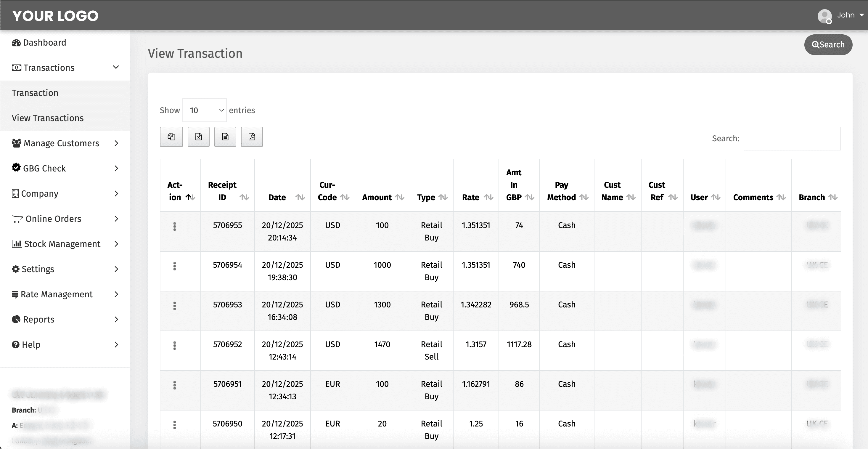Expand the Transactions menu chevron
This screenshot has width=868, height=449.
coord(115,68)
